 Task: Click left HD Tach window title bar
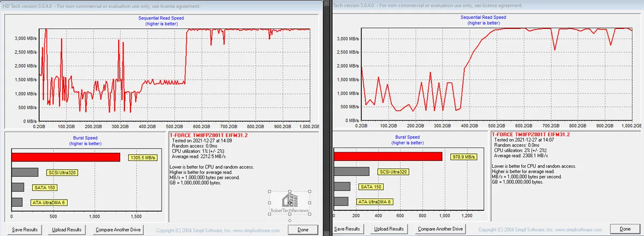(161, 5)
